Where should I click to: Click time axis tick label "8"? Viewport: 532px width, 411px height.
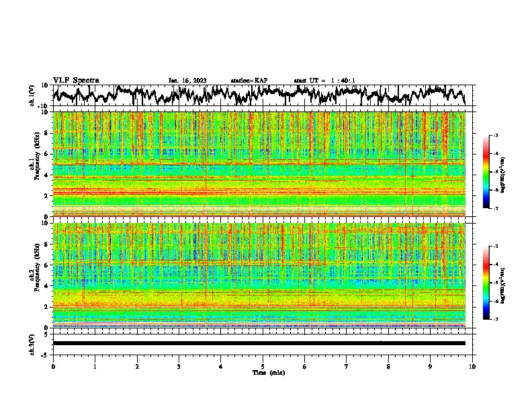coord(388,367)
